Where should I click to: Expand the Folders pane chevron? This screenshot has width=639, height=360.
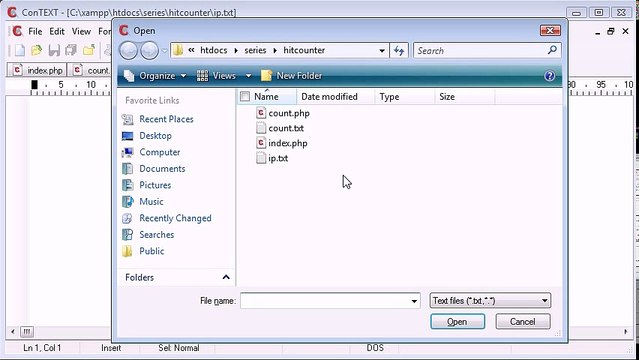pos(226,277)
